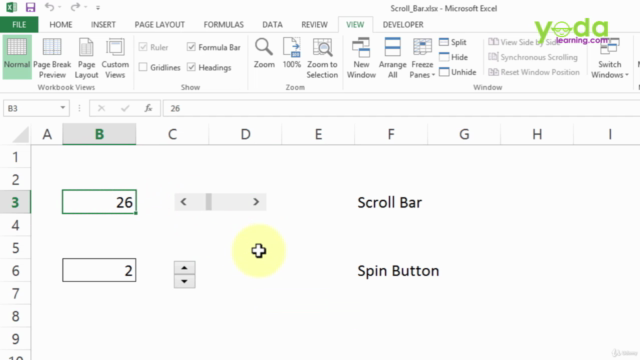Click the Excel application icon
The width and height of the screenshot is (640, 360).
click(x=11, y=7)
